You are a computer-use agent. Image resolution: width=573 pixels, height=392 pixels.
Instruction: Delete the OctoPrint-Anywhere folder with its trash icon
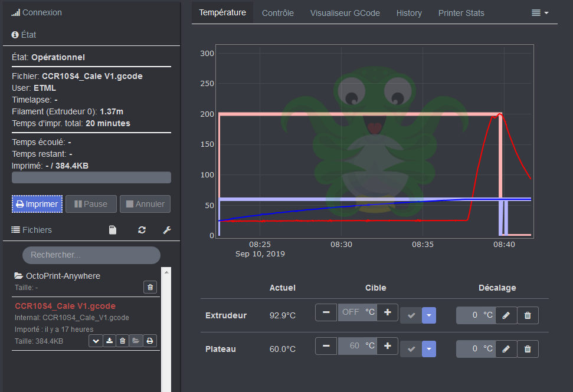tap(150, 287)
